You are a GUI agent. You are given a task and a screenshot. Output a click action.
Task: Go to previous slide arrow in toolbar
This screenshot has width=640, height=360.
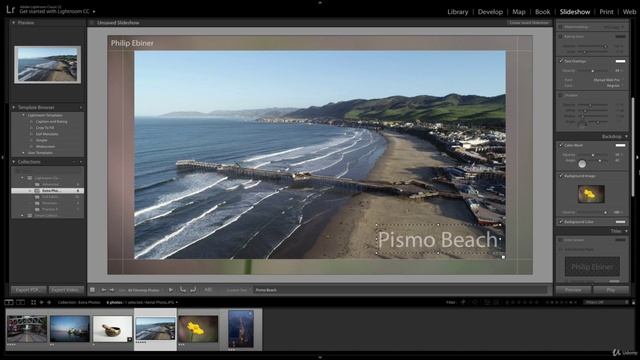click(104, 290)
